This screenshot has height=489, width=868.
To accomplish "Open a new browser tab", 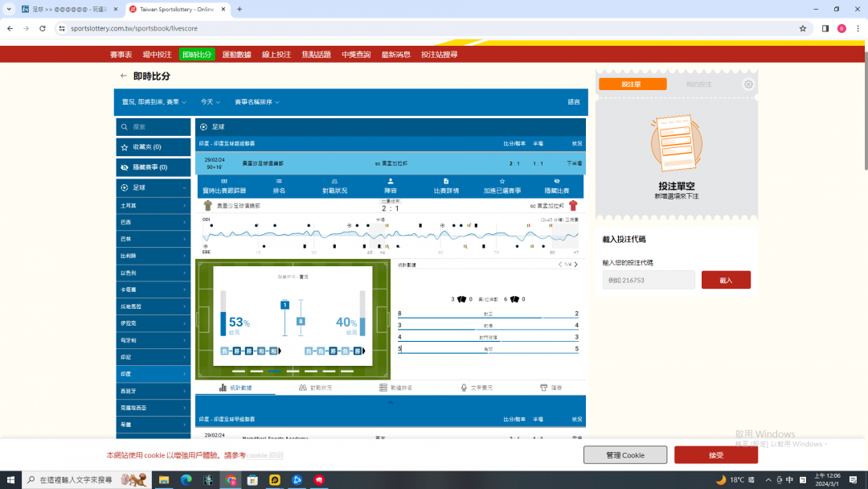I will coord(240,10).
